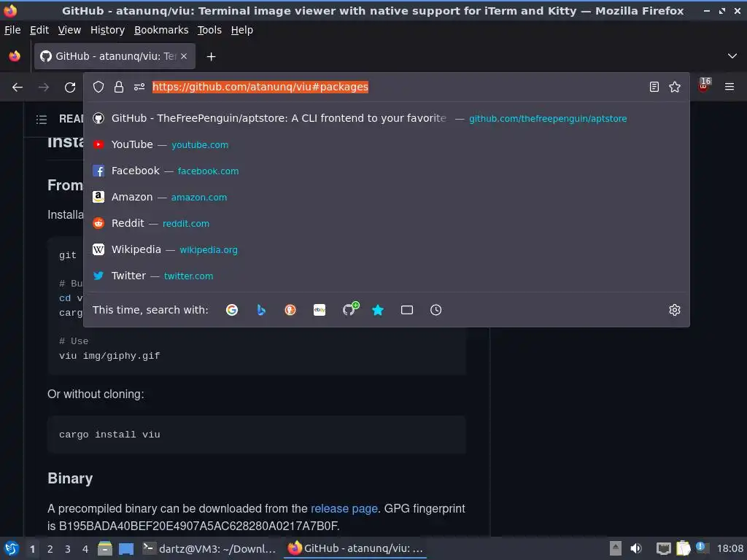This screenshot has height=560, width=747.
Task: Toggle reader view icon
Action: [654, 87]
